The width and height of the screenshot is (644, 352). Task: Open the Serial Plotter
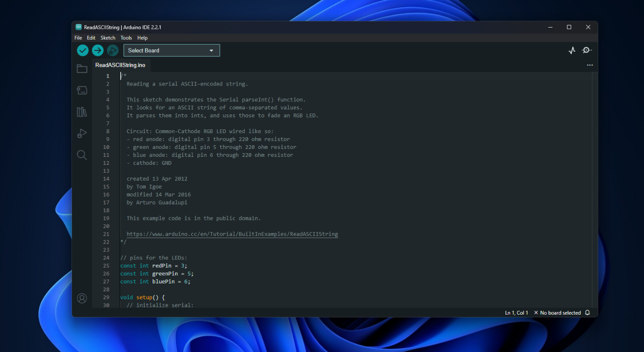[x=572, y=50]
